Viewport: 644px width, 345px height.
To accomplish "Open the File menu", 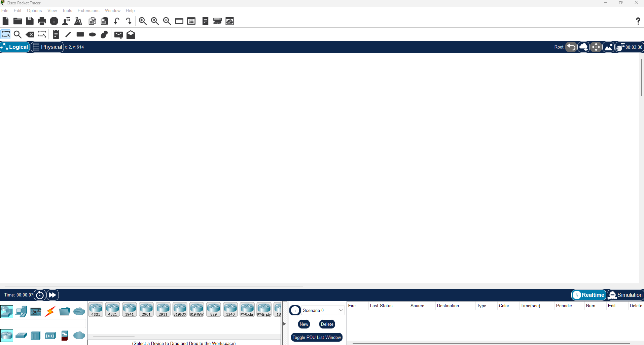I will (x=5, y=10).
